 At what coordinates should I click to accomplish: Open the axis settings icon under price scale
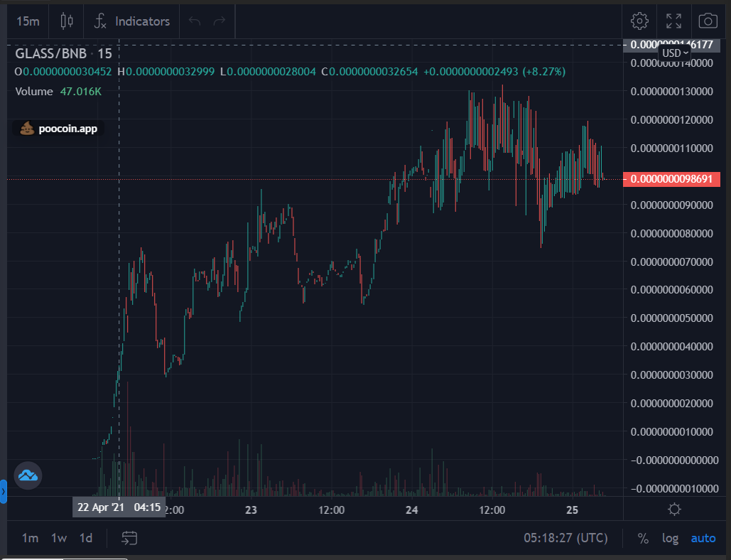tap(674, 509)
